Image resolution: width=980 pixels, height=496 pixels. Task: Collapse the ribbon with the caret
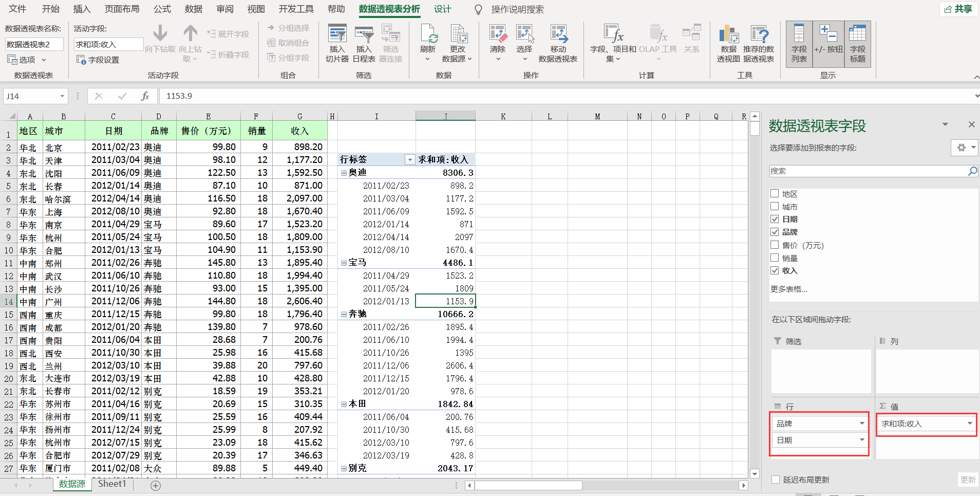click(976, 77)
